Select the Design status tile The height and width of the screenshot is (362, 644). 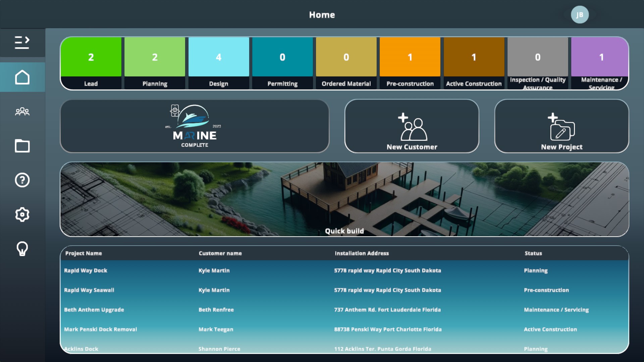218,63
